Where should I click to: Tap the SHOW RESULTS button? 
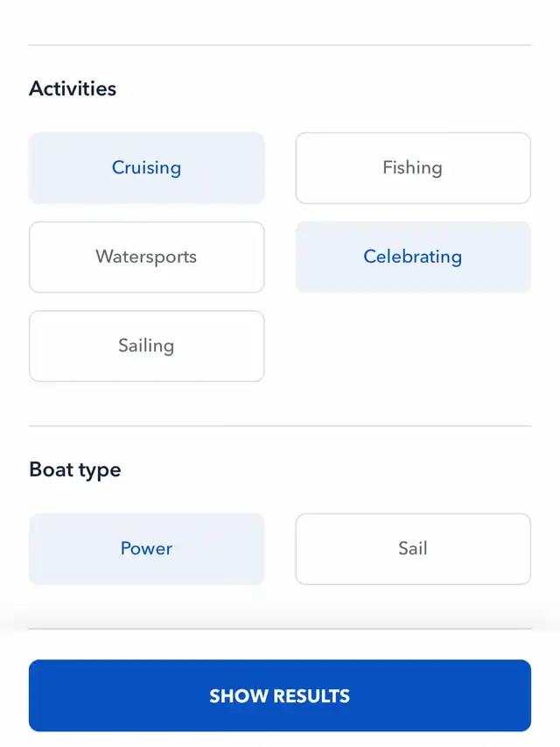[280, 695]
